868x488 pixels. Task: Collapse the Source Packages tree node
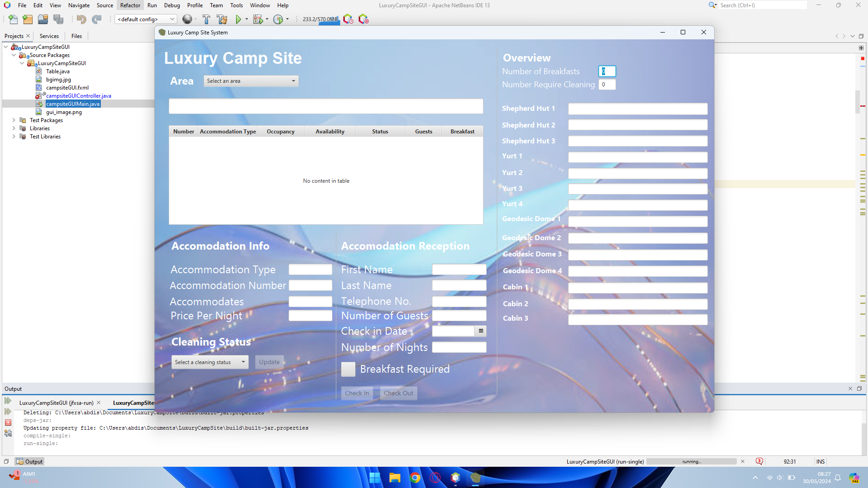click(x=14, y=55)
